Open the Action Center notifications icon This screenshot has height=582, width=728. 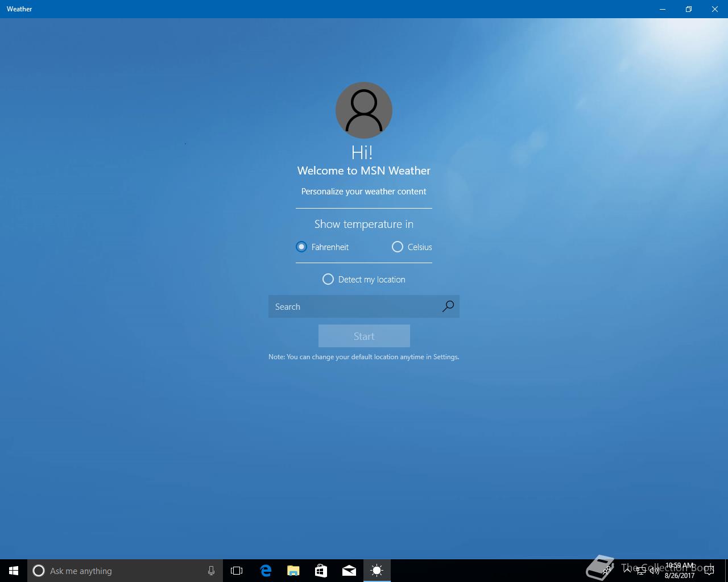click(709, 571)
